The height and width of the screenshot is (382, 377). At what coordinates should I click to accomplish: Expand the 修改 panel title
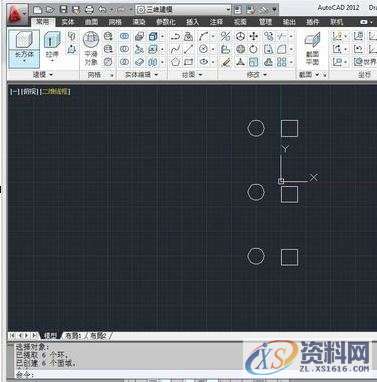(257, 75)
